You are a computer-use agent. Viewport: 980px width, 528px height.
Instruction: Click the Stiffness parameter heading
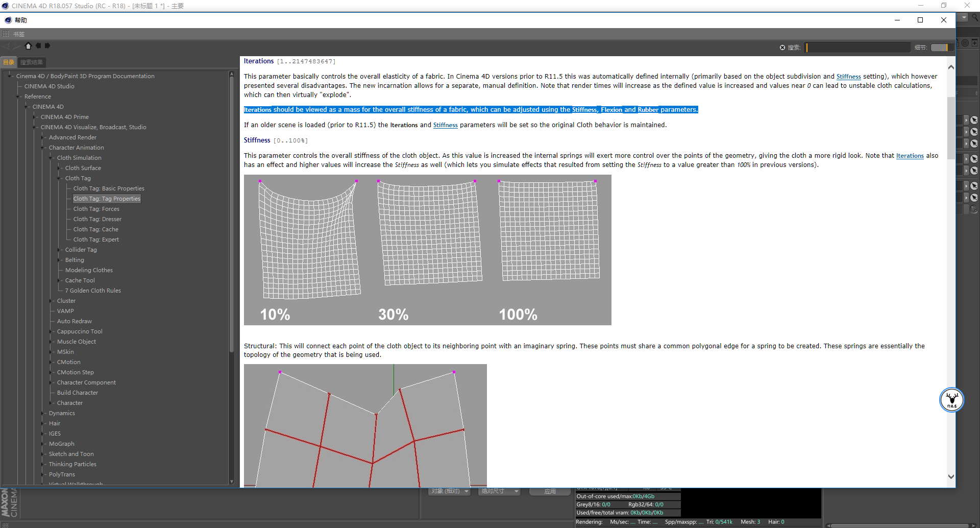[257, 140]
